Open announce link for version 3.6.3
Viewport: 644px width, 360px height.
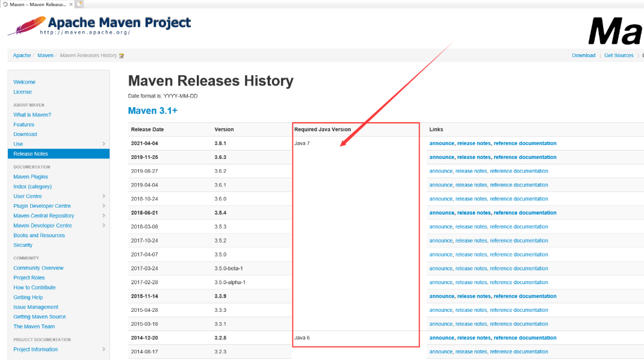pyautogui.click(x=442, y=157)
